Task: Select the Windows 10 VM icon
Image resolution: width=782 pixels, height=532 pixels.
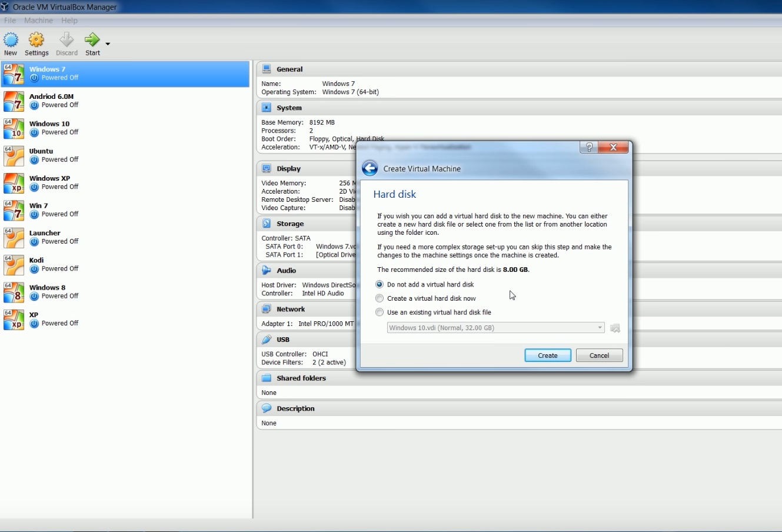Action: click(14, 128)
